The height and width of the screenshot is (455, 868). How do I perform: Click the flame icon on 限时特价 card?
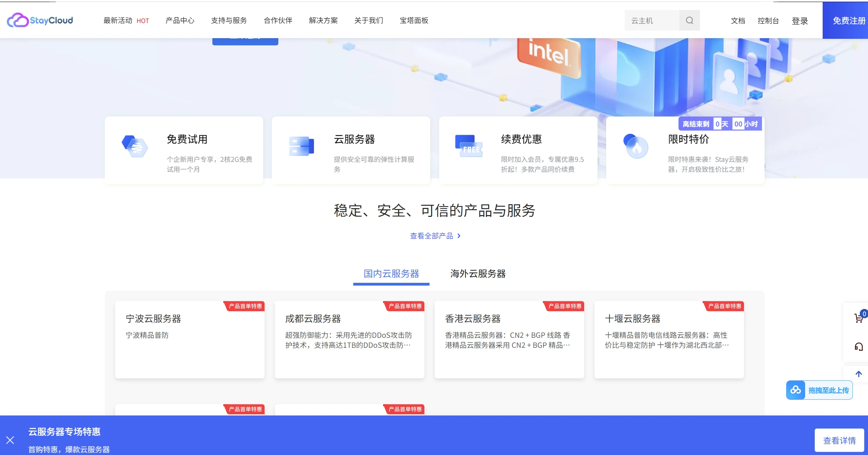(x=637, y=147)
